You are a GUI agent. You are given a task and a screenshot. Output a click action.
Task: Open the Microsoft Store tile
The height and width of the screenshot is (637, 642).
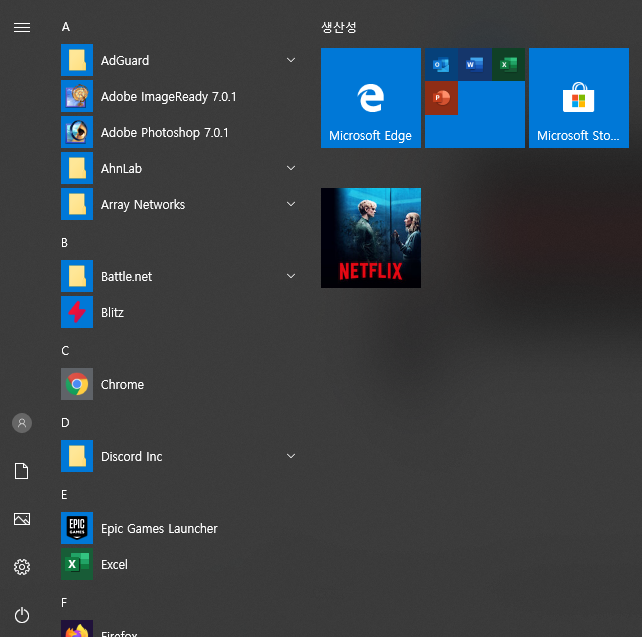(579, 98)
